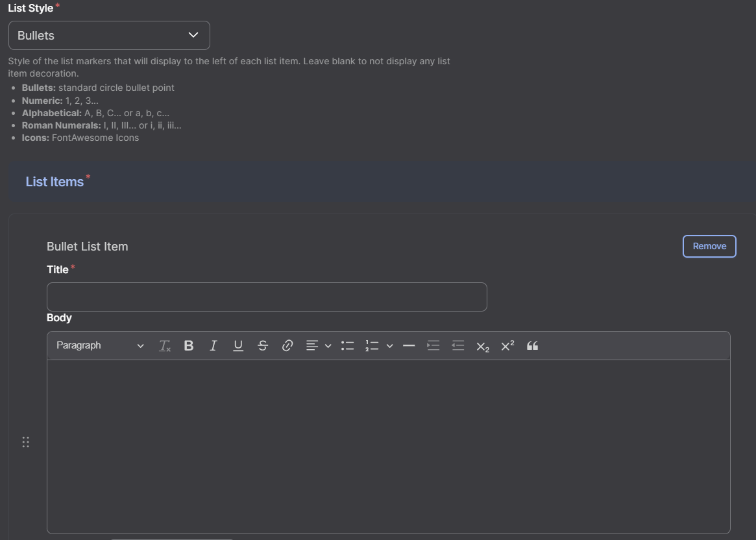Toggle strikethrough formatting in Body editor
Image resolution: width=756 pixels, height=540 pixels.
[x=263, y=346]
